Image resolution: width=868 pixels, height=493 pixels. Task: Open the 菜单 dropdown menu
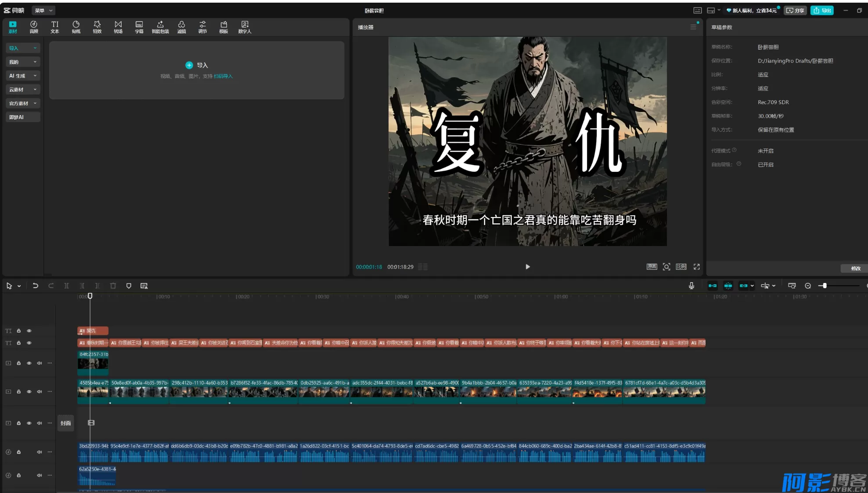[x=44, y=10]
